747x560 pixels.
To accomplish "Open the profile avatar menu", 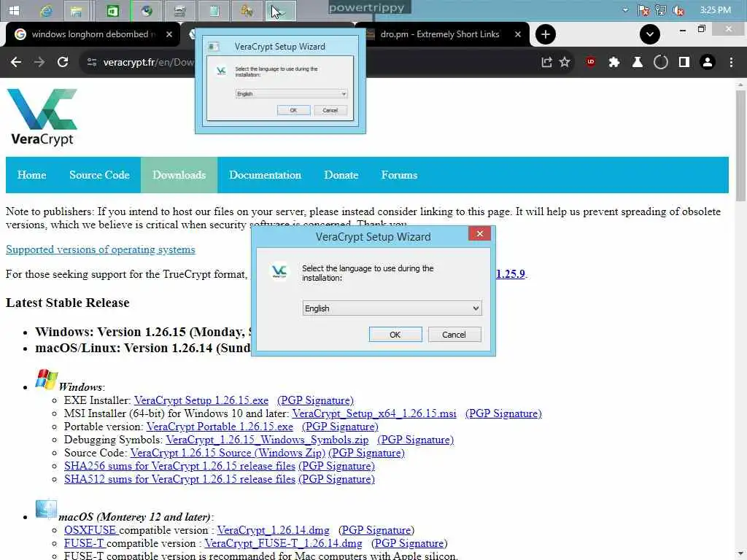I will pos(708,62).
